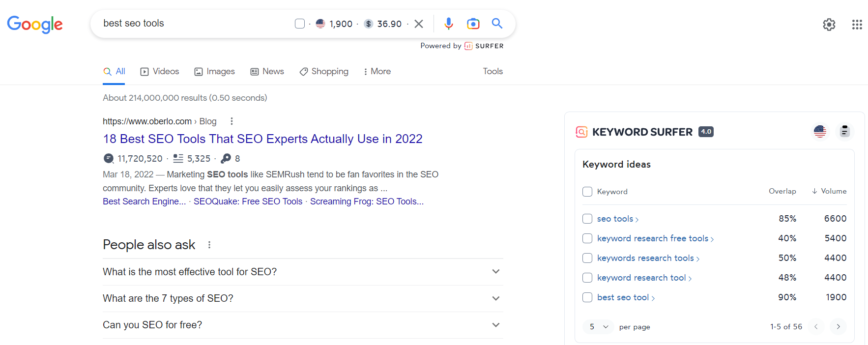Tick the checkbox inside the search bar

pos(300,24)
